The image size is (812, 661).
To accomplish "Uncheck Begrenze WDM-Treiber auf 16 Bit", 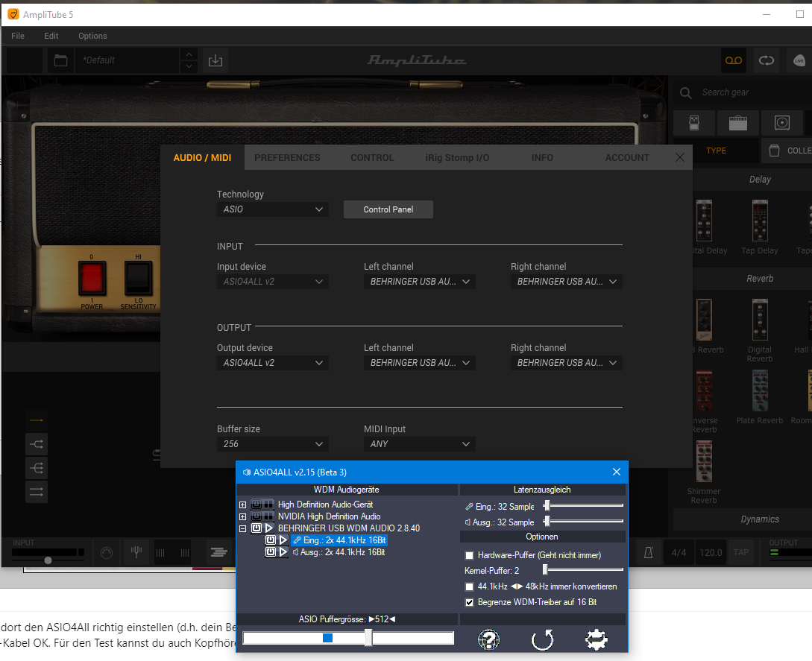I will coord(469,603).
